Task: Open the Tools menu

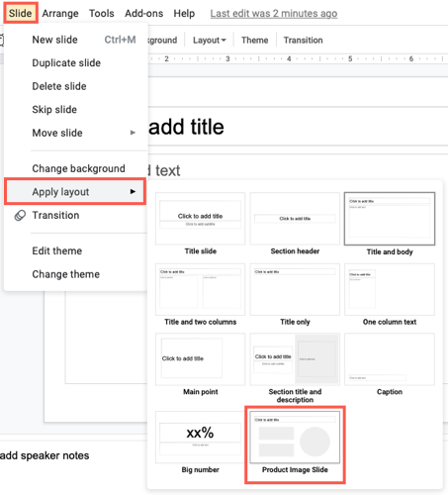Action: (x=102, y=13)
